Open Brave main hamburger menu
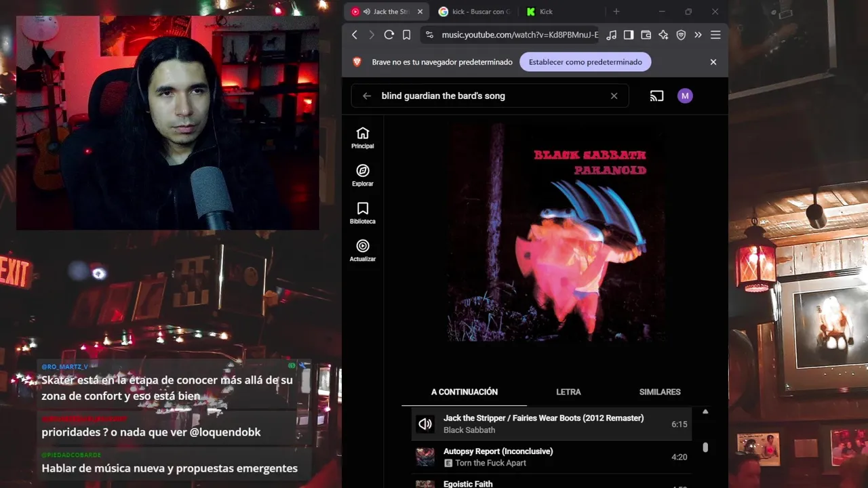The width and height of the screenshot is (868, 488). pos(715,35)
